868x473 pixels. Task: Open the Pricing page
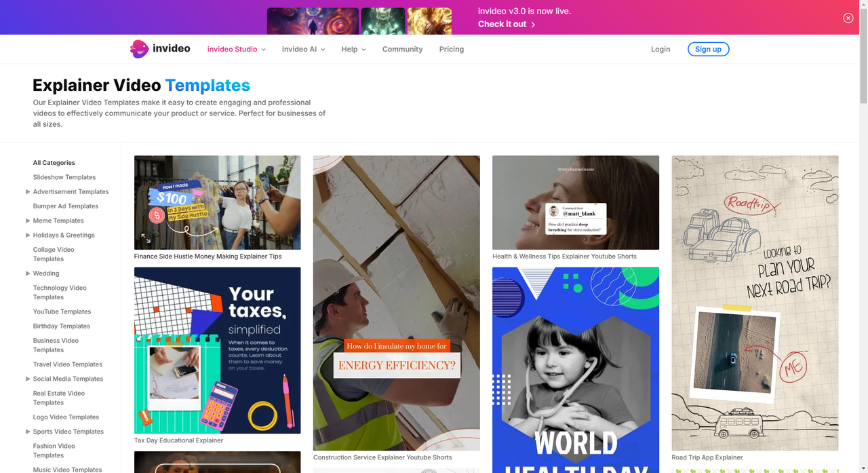point(452,49)
